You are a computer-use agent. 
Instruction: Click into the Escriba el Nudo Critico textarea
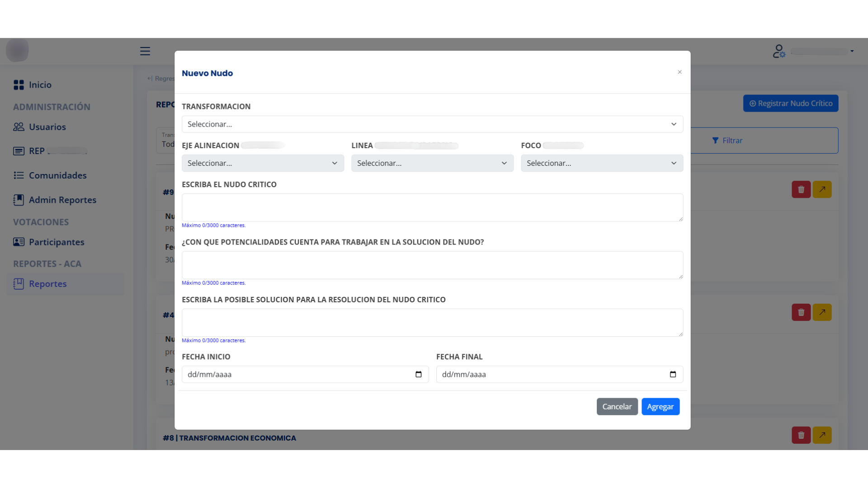click(432, 207)
